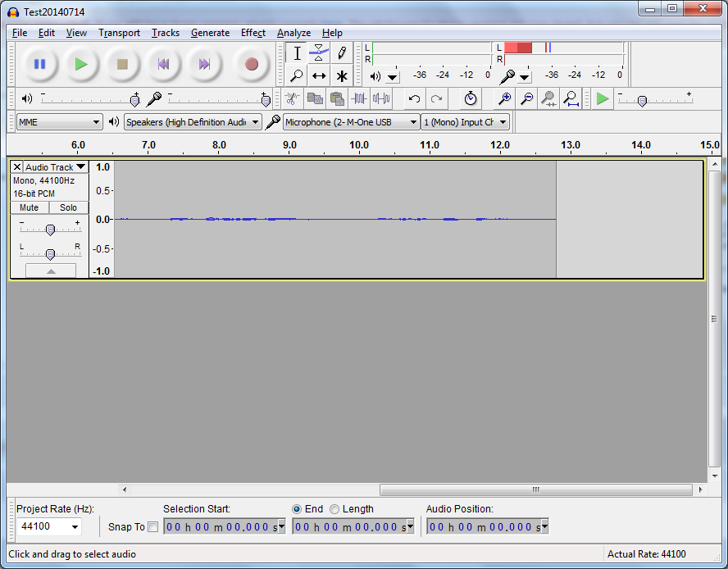The width and height of the screenshot is (728, 569).
Task: Stop playback with the Stop button
Action: (x=122, y=64)
